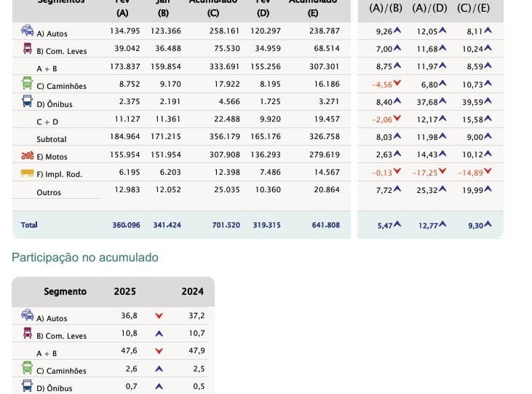Click the up arrow in Caminhões participation row
The width and height of the screenshot is (532, 394).
[159, 369]
